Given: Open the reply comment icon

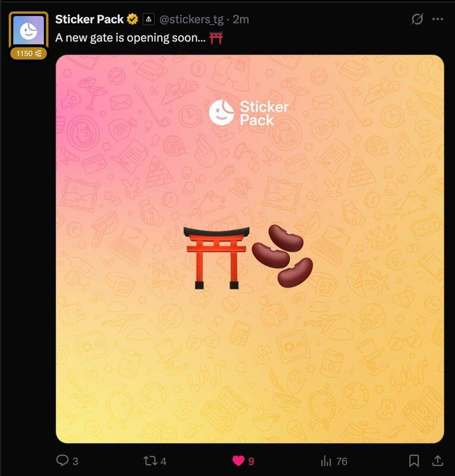Looking at the screenshot, I should pyautogui.click(x=62, y=460).
